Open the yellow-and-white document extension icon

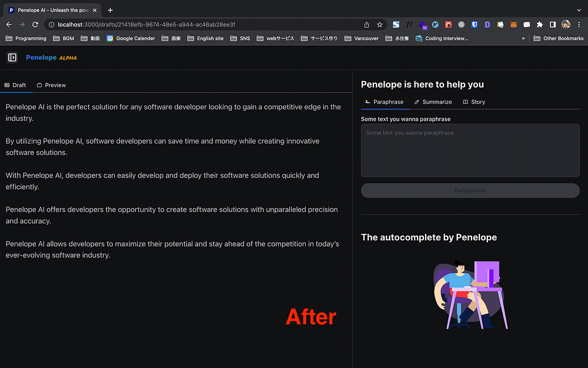(500, 24)
